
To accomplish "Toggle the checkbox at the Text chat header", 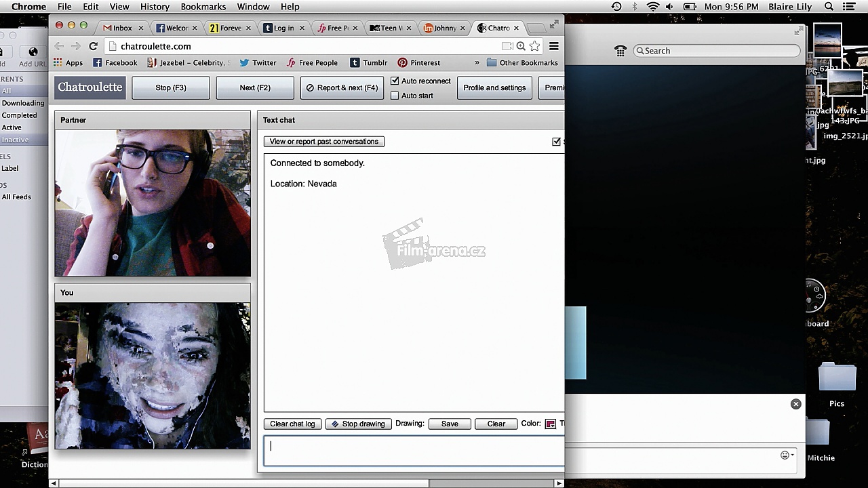I will (x=557, y=142).
